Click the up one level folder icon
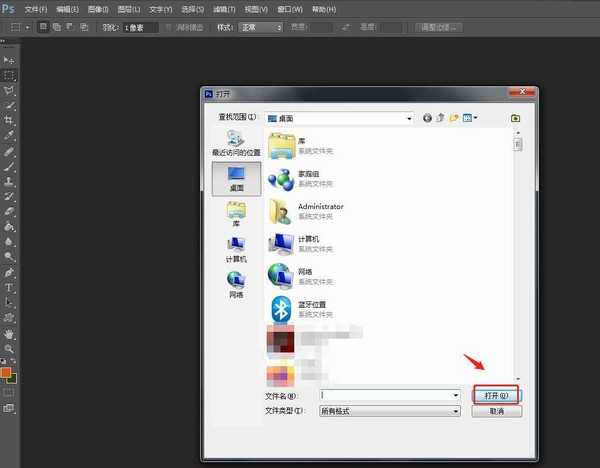 click(x=441, y=118)
